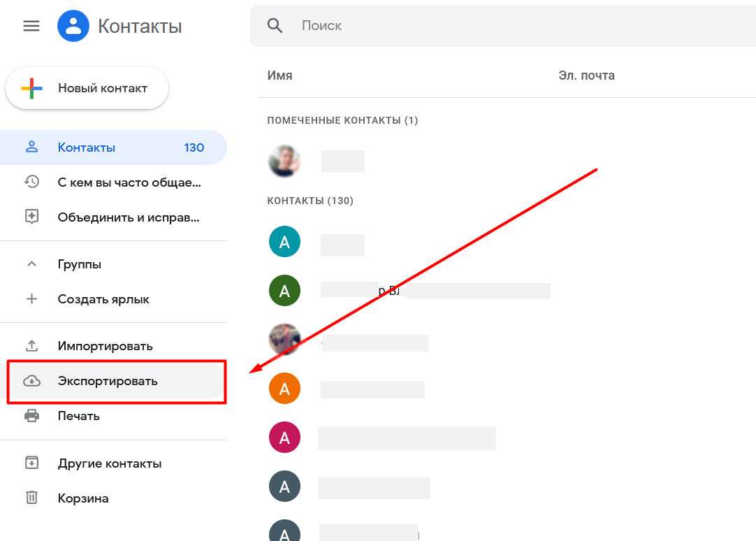The height and width of the screenshot is (541, 756).
Task: Open Корзина trash
Action: [x=113, y=498]
